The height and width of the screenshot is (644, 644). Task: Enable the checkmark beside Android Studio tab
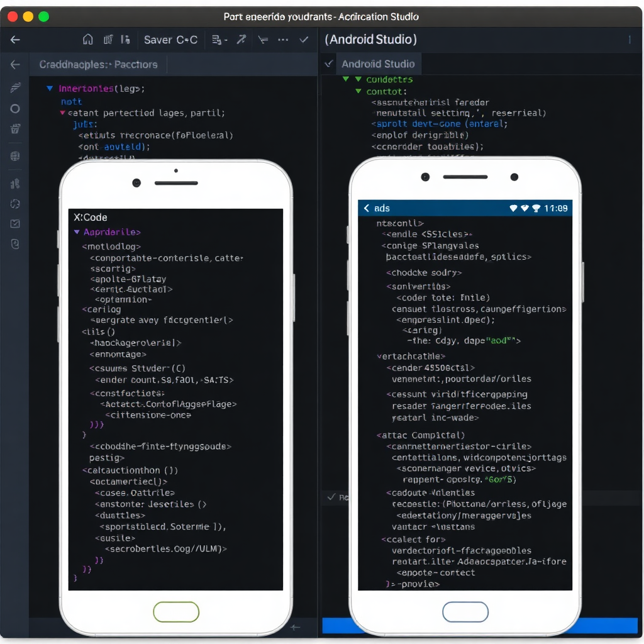pos(328,64)
